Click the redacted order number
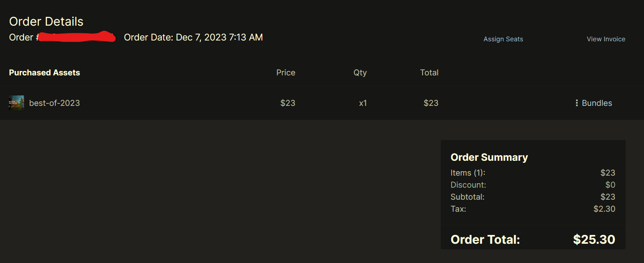The image size is (644, 263). tap(76, 36)
